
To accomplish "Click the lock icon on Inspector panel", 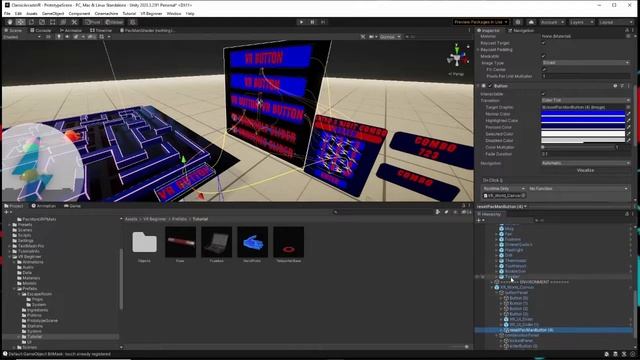I will click(x=627, y=30).
